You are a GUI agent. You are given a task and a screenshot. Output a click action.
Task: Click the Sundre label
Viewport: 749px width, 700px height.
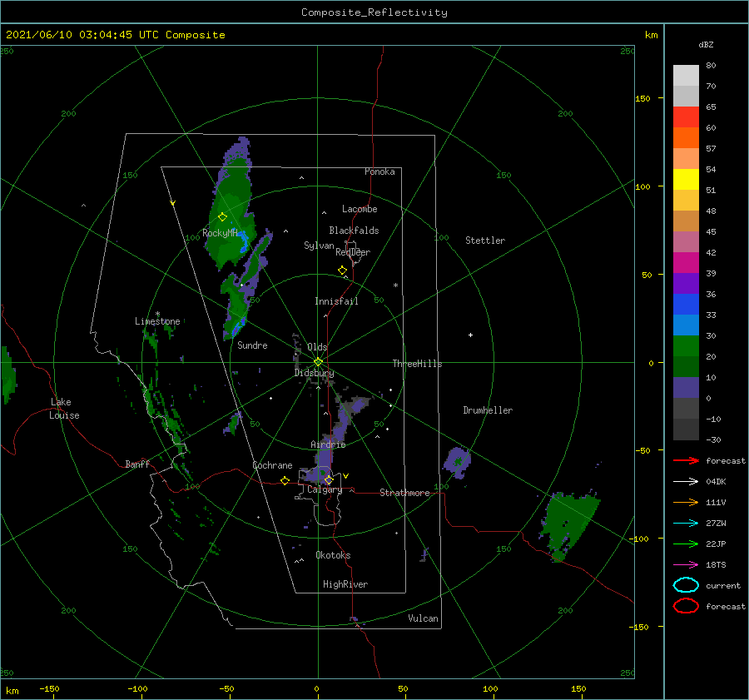(x=252, y=345)
